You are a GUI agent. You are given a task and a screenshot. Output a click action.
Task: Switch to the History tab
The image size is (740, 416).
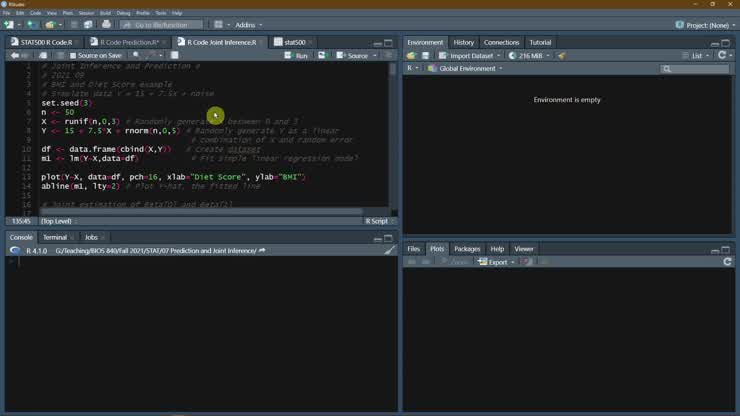point(463,43)
